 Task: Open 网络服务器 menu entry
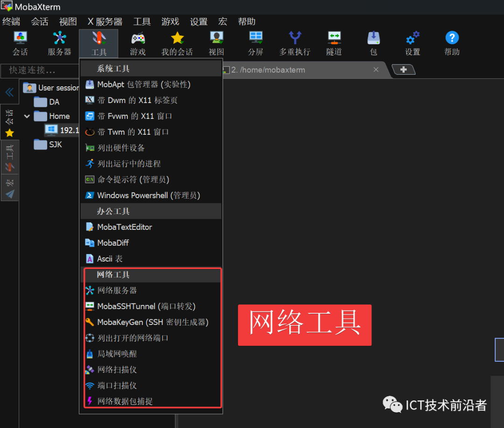[151, 290]
